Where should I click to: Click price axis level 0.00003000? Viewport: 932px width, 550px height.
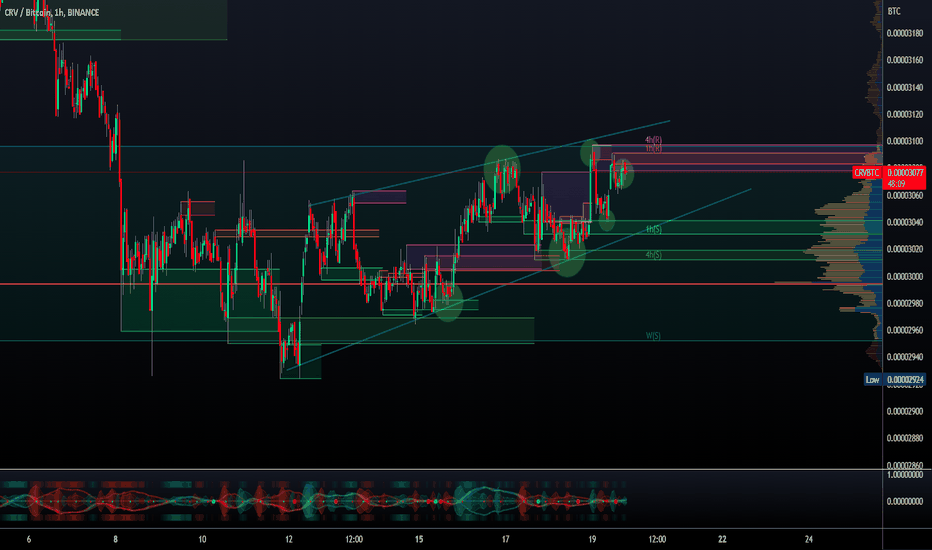click(x=905, y=276)
